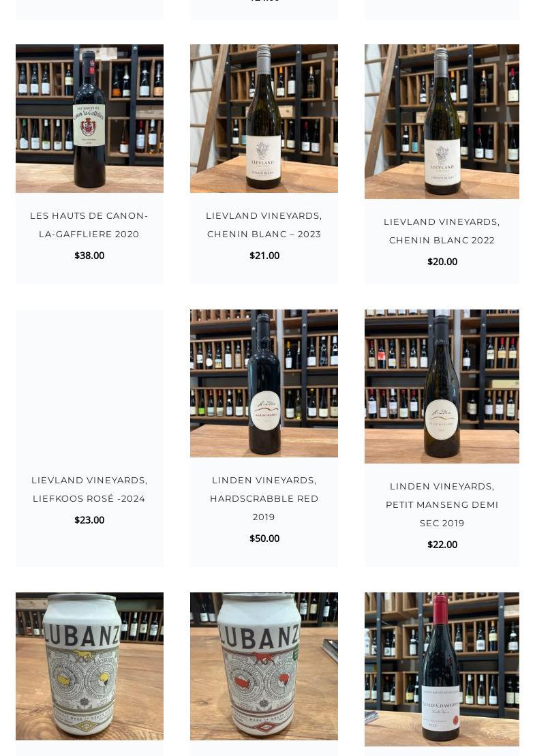This screenshot has height=756, width=535.
Task: Open Linden Hardscrabble Red 2019 bottle photo
Action: 264,383
